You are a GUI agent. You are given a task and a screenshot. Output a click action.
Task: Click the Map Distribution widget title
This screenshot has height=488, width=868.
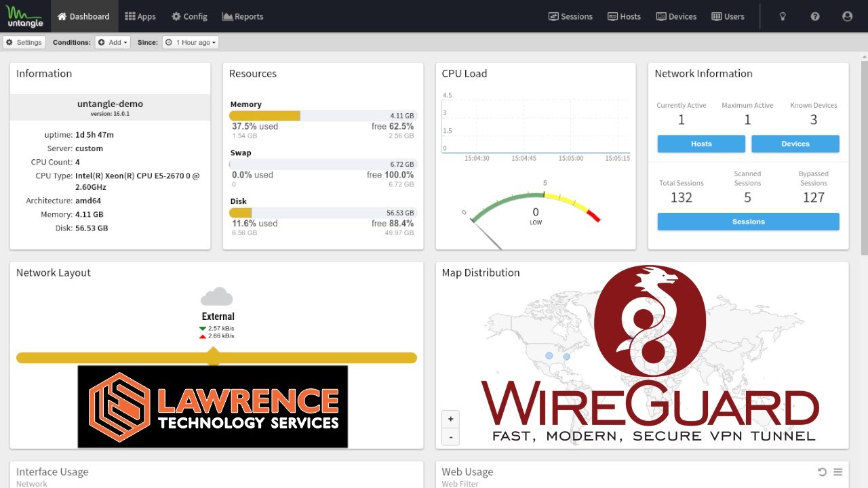coord(481,272)
